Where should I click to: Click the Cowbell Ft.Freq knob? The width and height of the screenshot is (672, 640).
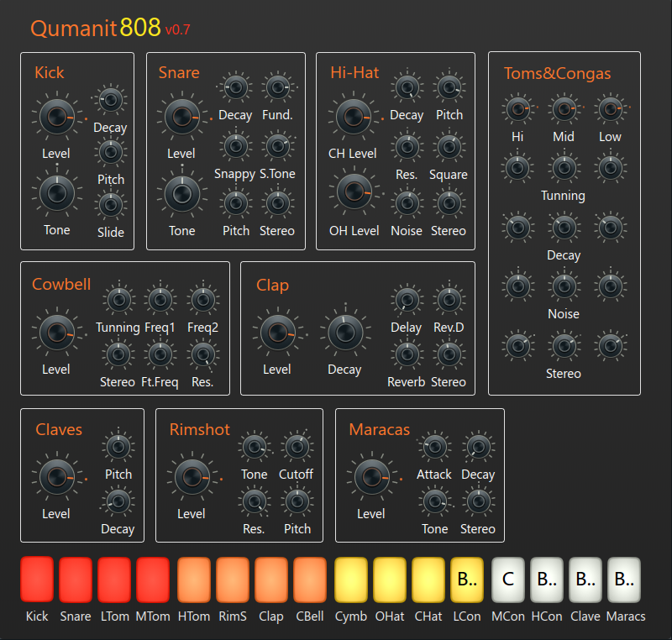160,354
